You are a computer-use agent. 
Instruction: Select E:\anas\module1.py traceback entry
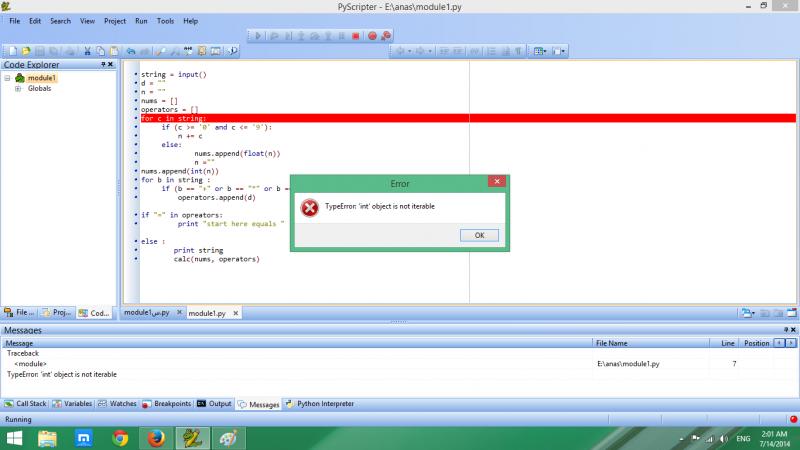coord(628,364)
